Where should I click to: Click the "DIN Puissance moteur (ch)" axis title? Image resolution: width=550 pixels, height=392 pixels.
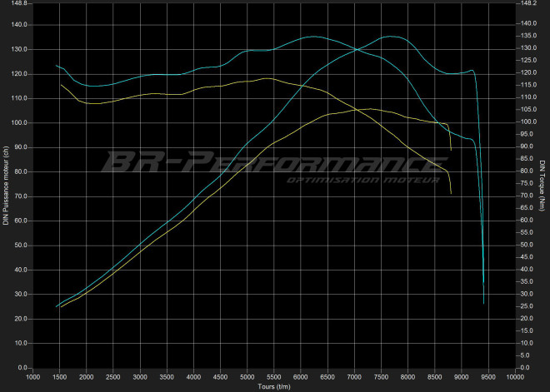pos(7,185)
